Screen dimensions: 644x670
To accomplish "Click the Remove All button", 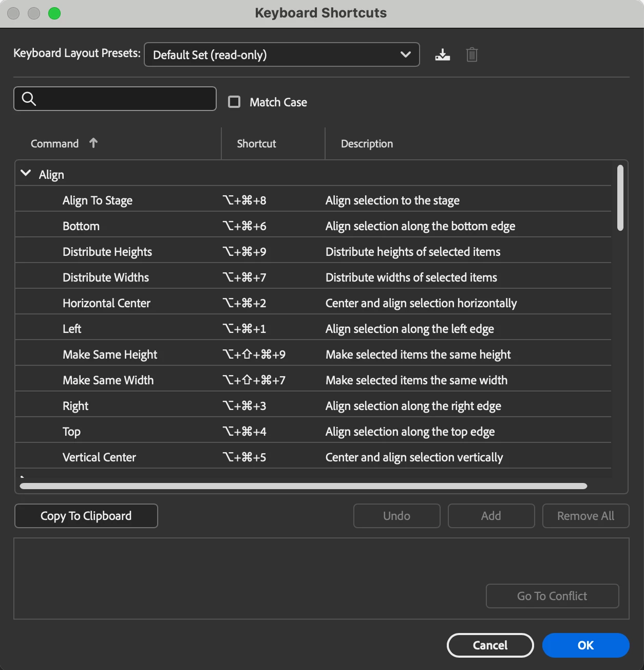I will tap(585, 516).
